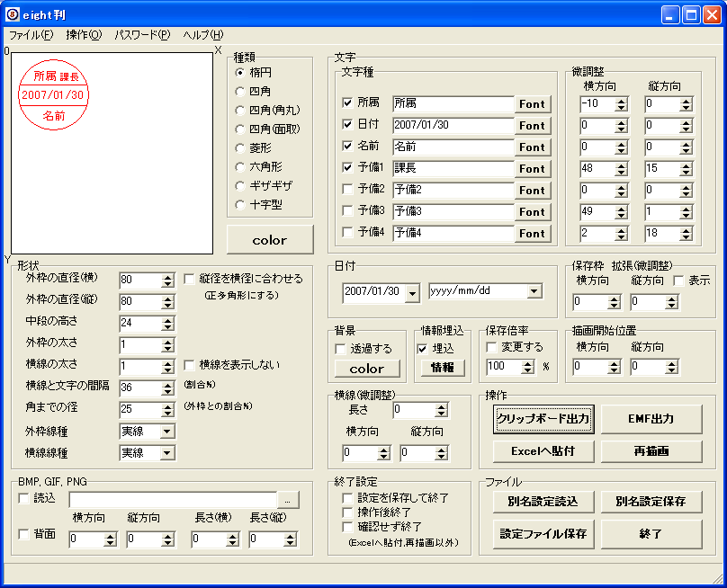727x588 pixels.
Task: Increase 外枠の直径(横) with its up spinner arrow
Action: tap(168, 277)
